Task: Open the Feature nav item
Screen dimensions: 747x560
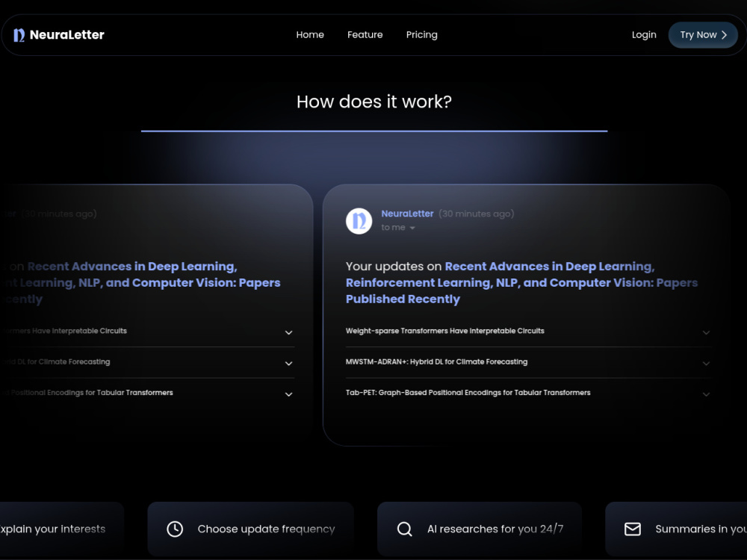Action: point(365,35)
